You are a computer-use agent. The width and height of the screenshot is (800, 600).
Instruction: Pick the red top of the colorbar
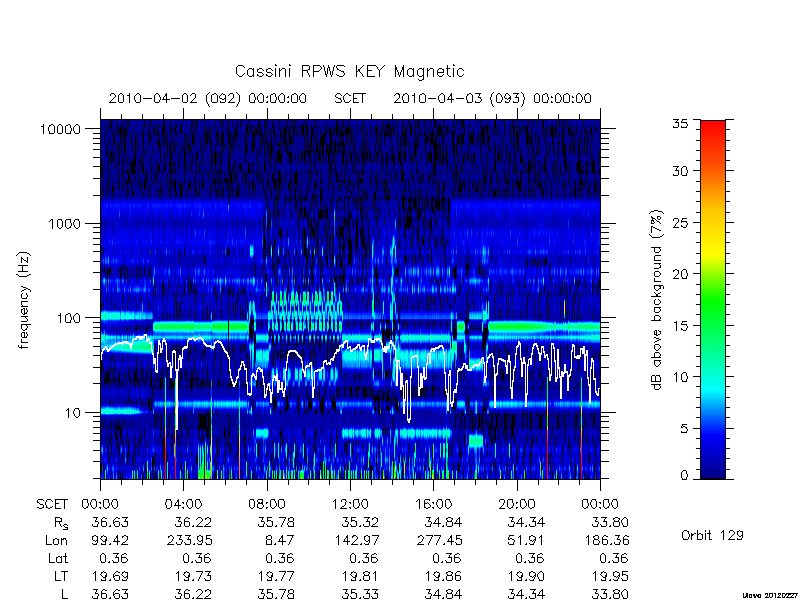(x=713, y=128)
